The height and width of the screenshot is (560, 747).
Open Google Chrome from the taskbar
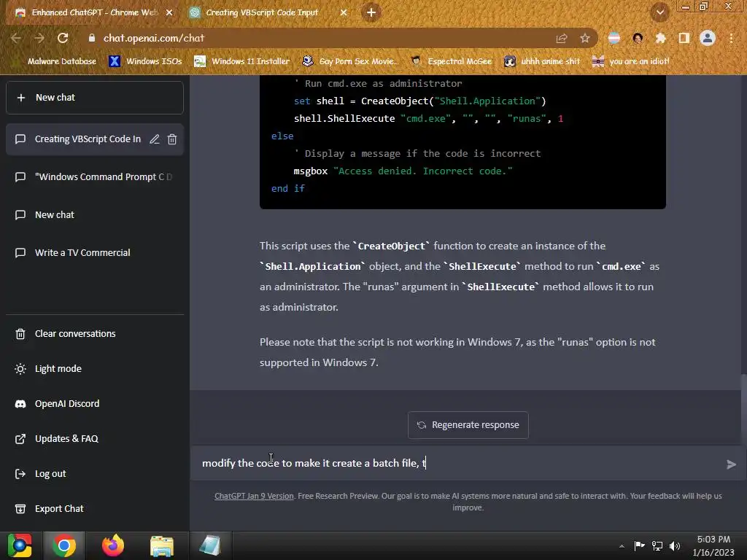tap(64, 545)
